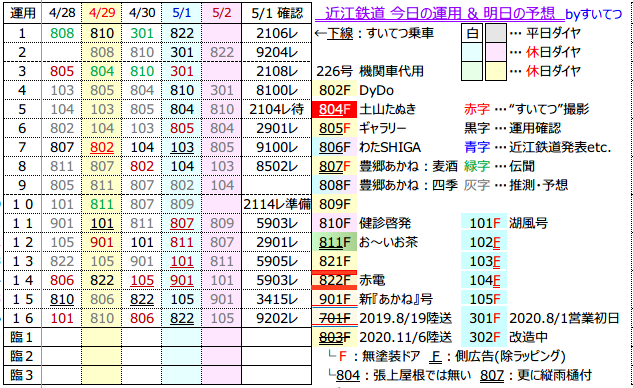The image size is (633, 388).
Task: Click the blue byすいてつ author text
Action: [x=593, y=14]
